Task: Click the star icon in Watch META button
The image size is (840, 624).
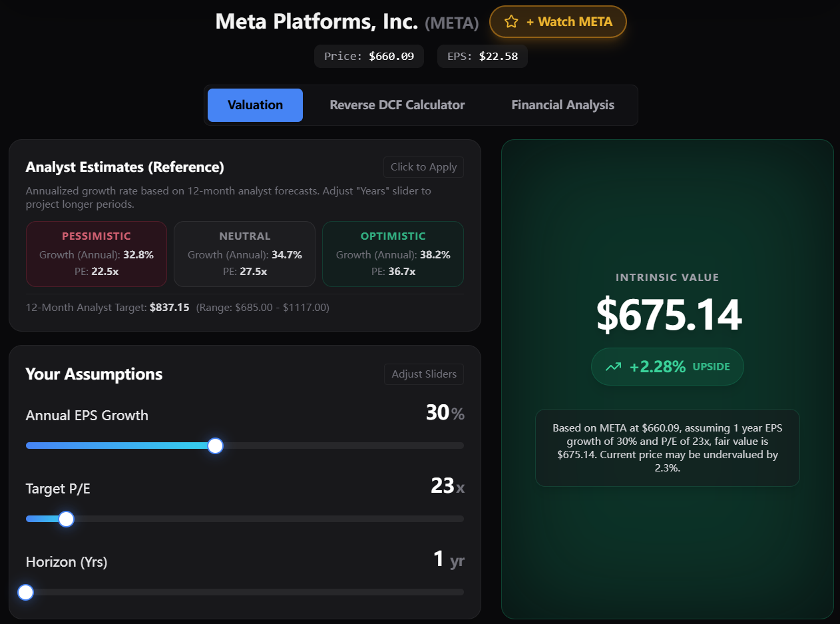Action: click(x=511, y=22)
